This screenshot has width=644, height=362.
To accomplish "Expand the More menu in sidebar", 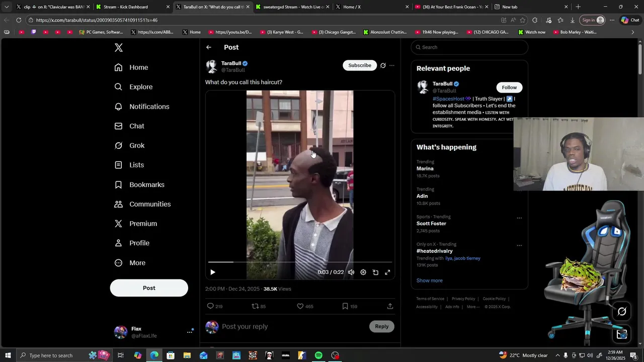I will [130, 263].
